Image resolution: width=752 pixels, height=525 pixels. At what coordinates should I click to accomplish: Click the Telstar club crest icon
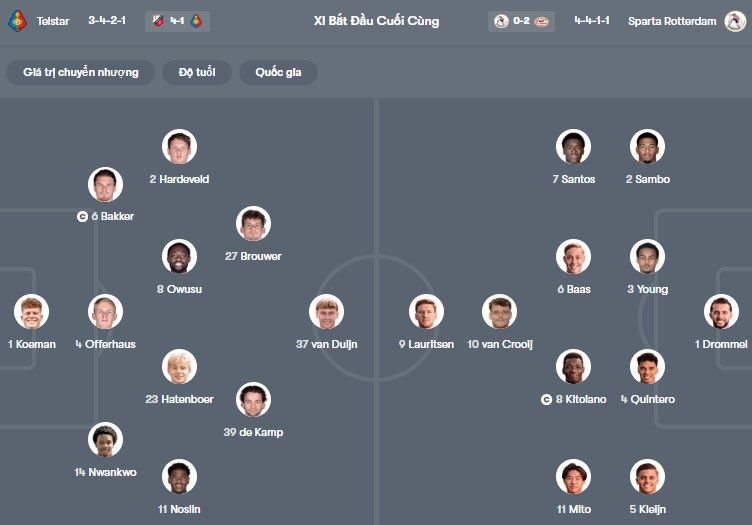tap(17, 20)
